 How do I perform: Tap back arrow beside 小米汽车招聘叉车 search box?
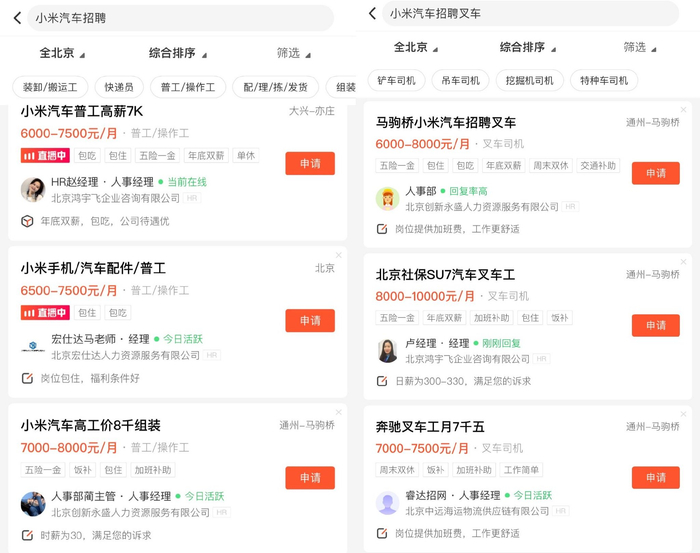(372, 14)
